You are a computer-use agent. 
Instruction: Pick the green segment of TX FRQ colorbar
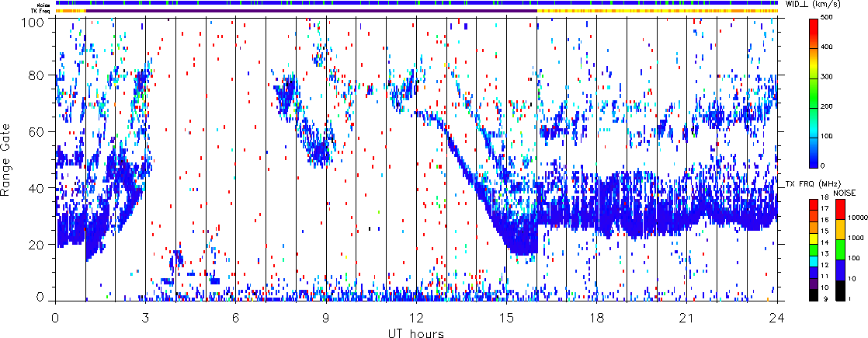[814, 250]
